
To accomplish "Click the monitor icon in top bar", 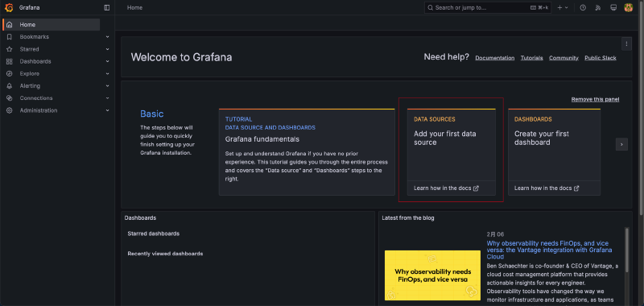I will 613,7.
